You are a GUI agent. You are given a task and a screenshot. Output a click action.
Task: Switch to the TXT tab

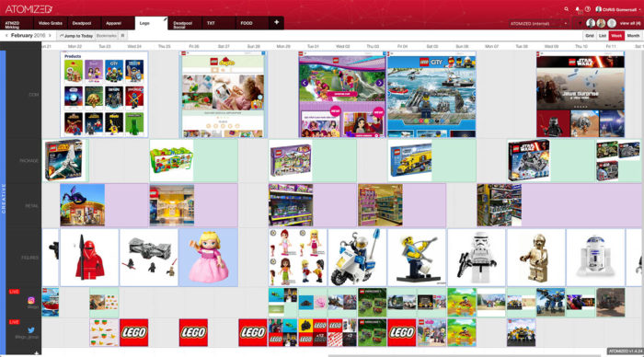click(219, 23)
